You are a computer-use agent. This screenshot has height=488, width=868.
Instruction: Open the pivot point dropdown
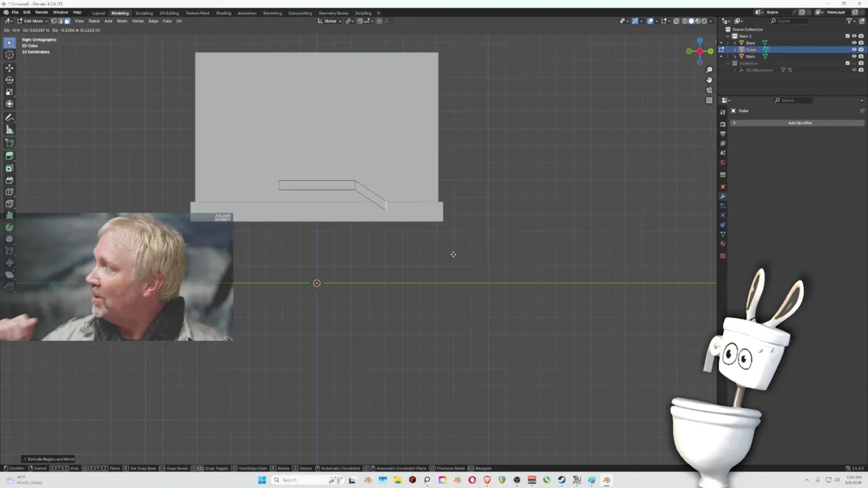click(349, 21)
